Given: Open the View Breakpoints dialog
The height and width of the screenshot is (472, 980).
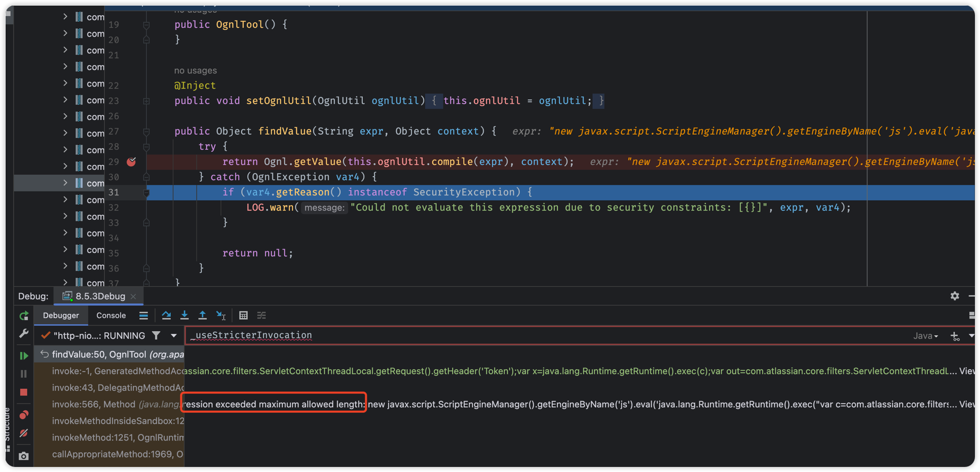Looking at the screenshot, I should click(x=24, y=415).
